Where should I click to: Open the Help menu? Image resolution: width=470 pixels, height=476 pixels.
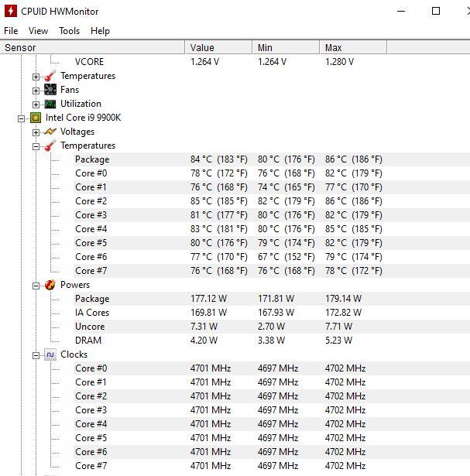(100, 31)
